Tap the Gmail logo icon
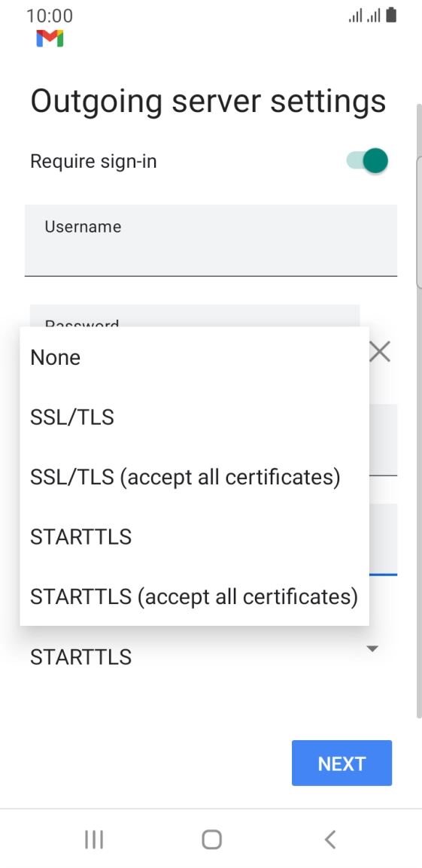The width and height of the screenshot is (422, 868). coord(50,39)
